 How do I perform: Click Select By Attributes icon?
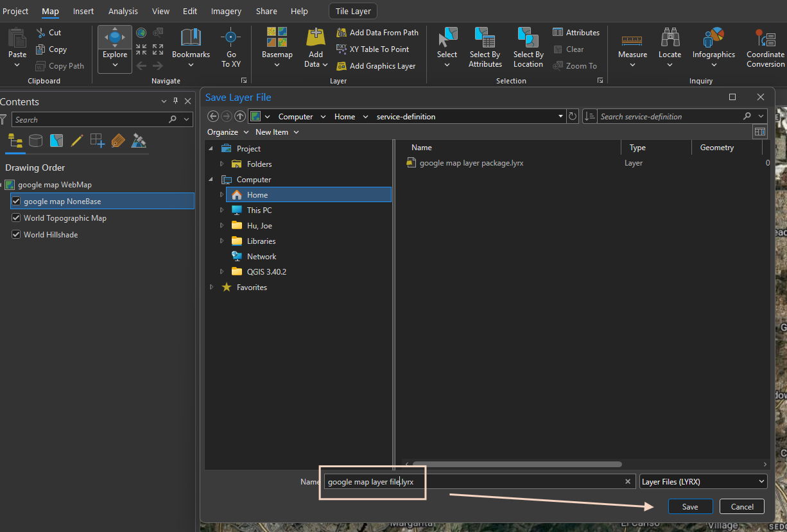485,38
